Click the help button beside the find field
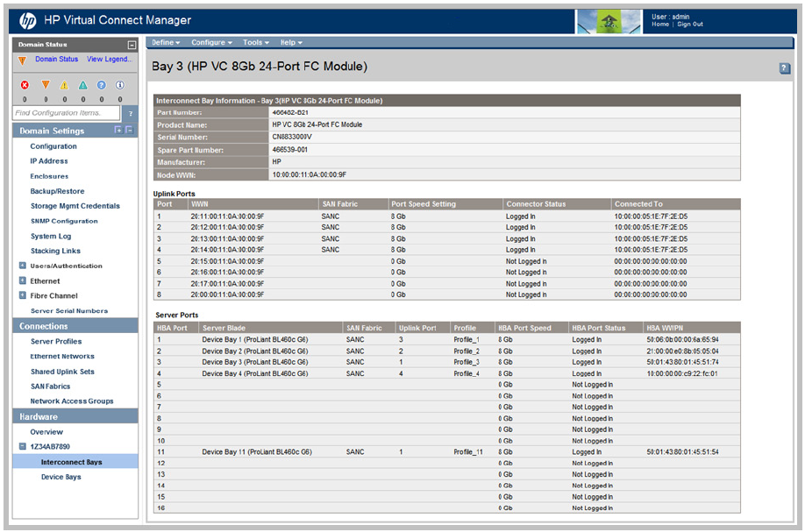Image resolution: width=805 pixels, height=532 pixels. [130, 113]
